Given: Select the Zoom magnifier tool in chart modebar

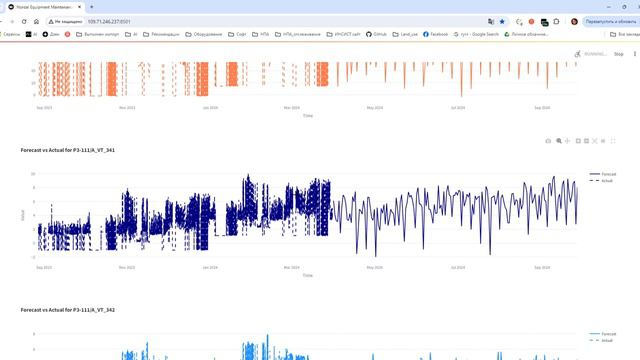Looking at the screenshot, I should click(559, 141).
